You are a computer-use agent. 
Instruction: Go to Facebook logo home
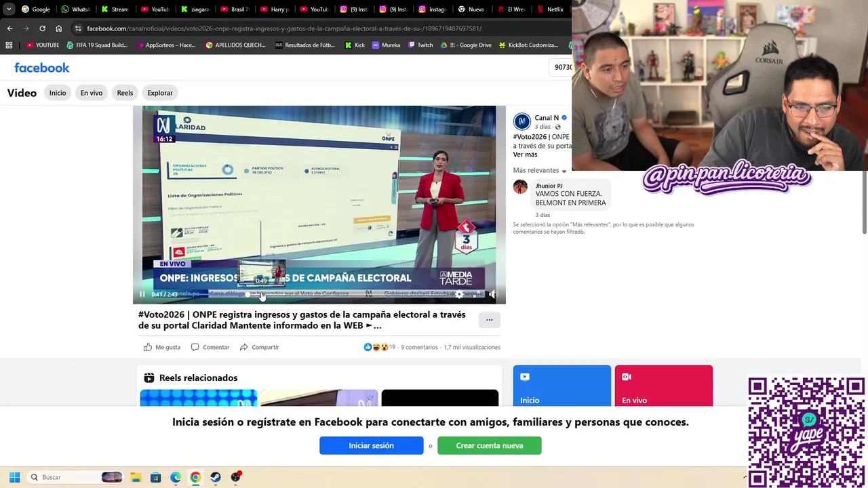click(x=42, y=68)
